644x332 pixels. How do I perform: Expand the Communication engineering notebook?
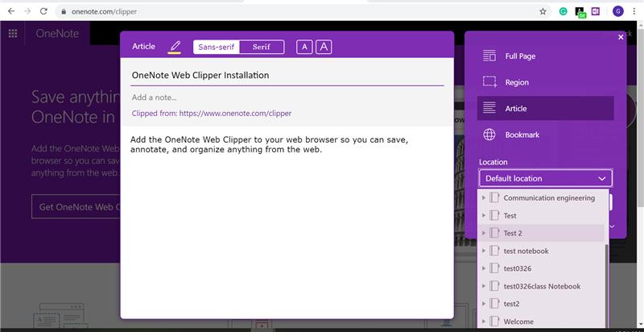[484, 197]
